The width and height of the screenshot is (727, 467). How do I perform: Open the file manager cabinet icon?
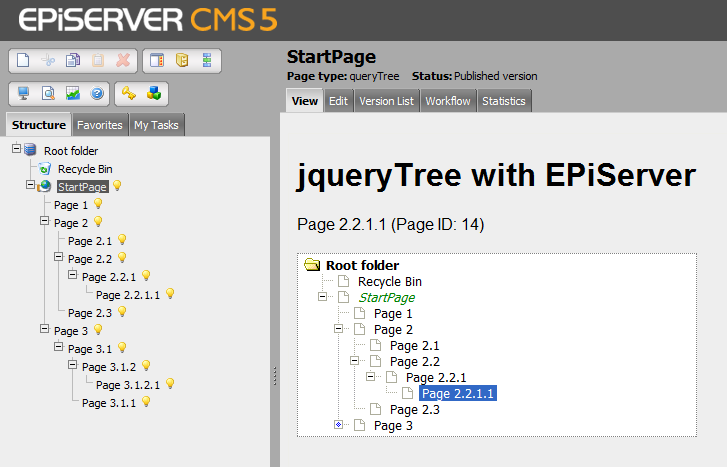click(182, 60)
